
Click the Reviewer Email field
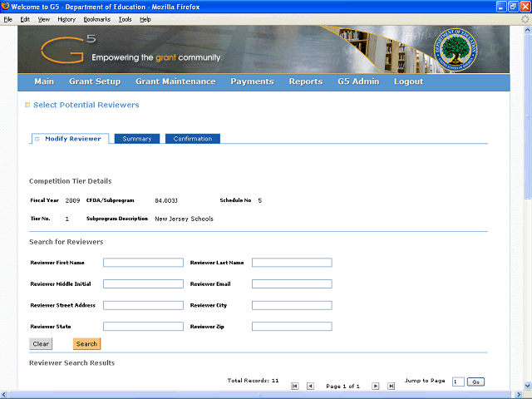(x=292, y=284)
